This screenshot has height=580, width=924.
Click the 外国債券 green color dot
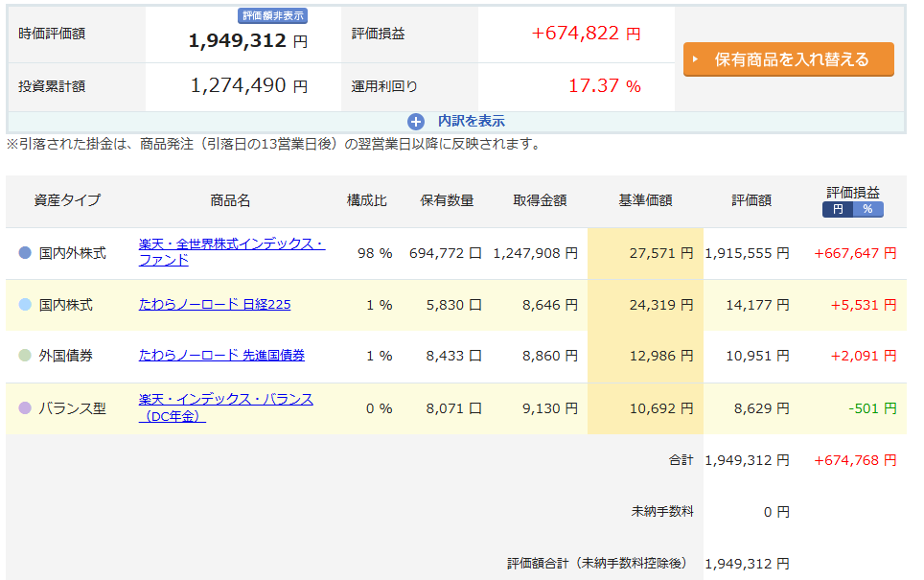tap(25, 356)
